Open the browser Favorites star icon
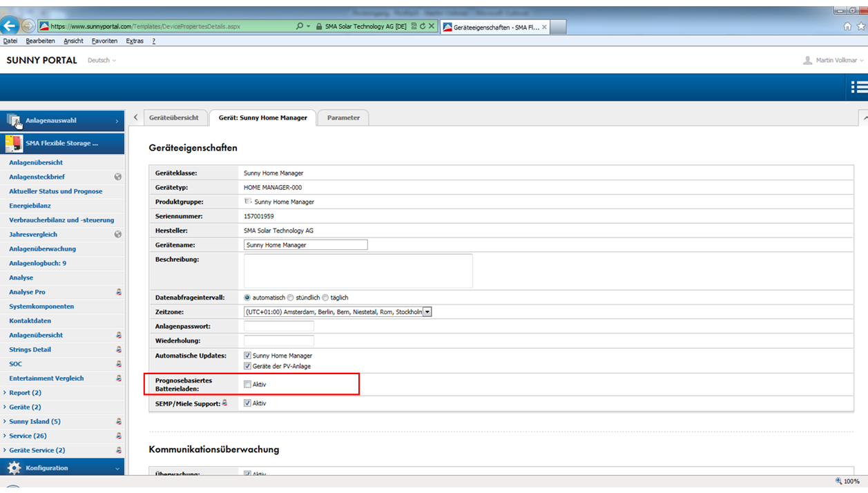 (x=861, y=26)
